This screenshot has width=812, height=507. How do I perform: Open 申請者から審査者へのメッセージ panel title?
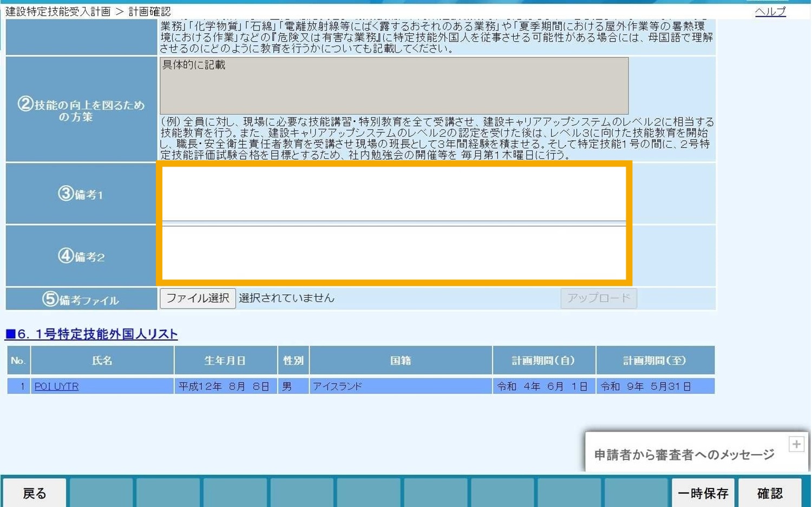(684, 455)
